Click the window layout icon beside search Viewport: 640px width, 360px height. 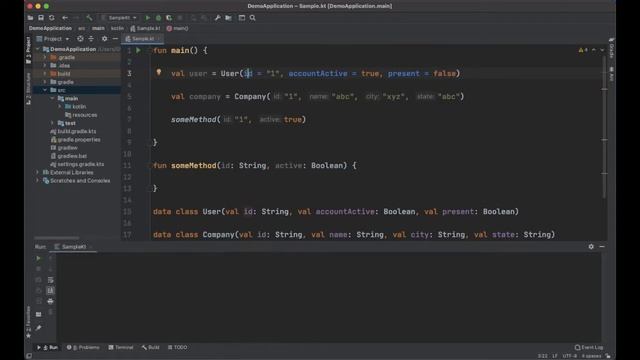[x=242, y=18]
